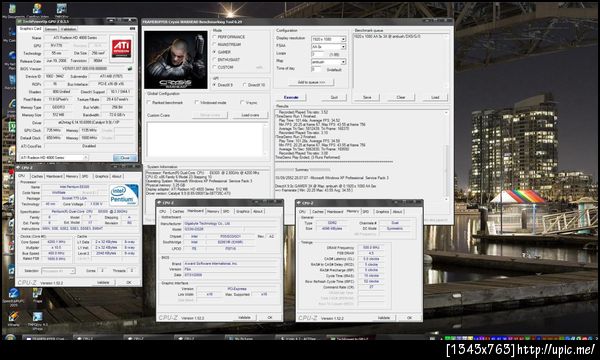
Task: Click the Manufacturer field in CPU-Z Mainboard
Action: coord(230,223)
